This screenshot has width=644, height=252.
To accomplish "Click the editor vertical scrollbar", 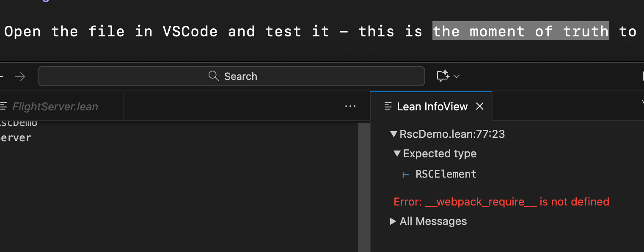I will pyautogui.click(x=364, y=186).
